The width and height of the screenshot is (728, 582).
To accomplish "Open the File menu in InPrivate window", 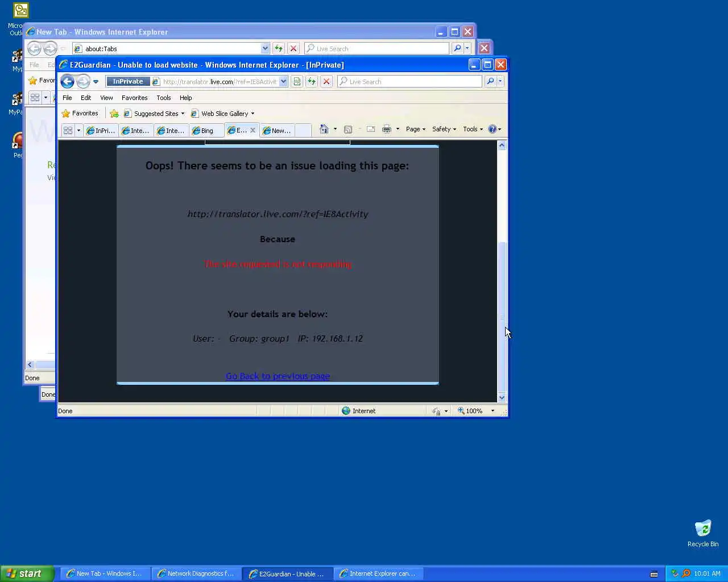I will click(67, 98).
